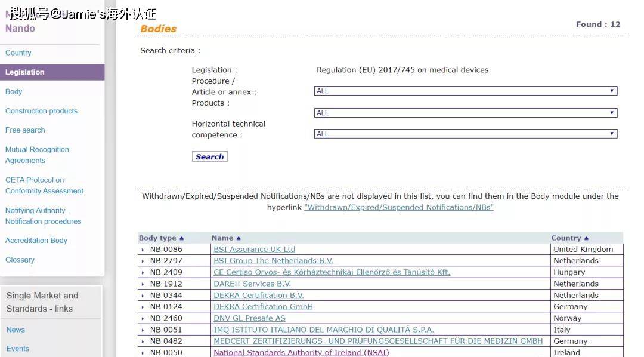Click the sort arrow beside Name header

click(x=239, y=239)
